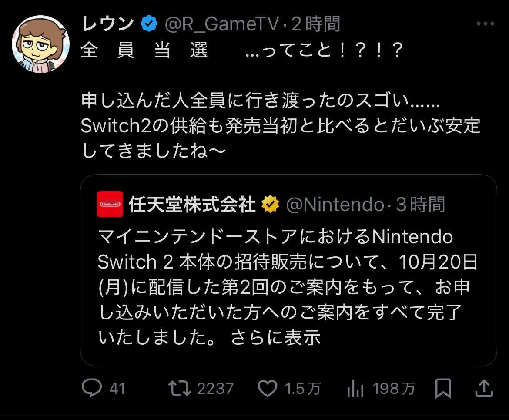Viewport: 509px width, 420px height.
Task: Click the blue verified badge beside レウン
Action: [148, 25]
